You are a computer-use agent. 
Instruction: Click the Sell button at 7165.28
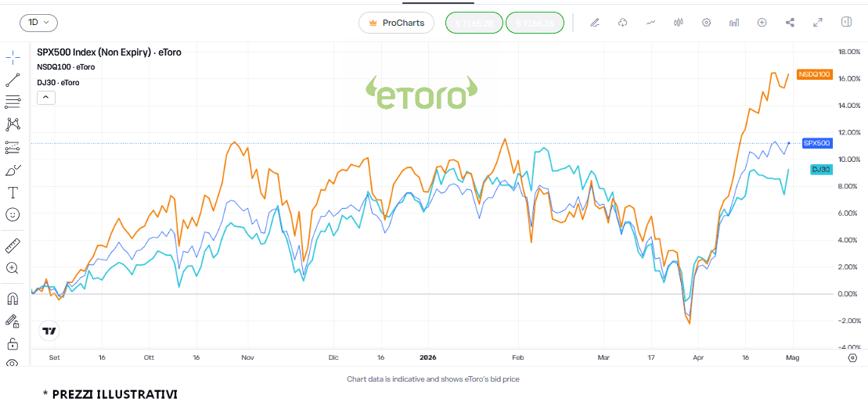pyautogui.click(x=474, y=23)
